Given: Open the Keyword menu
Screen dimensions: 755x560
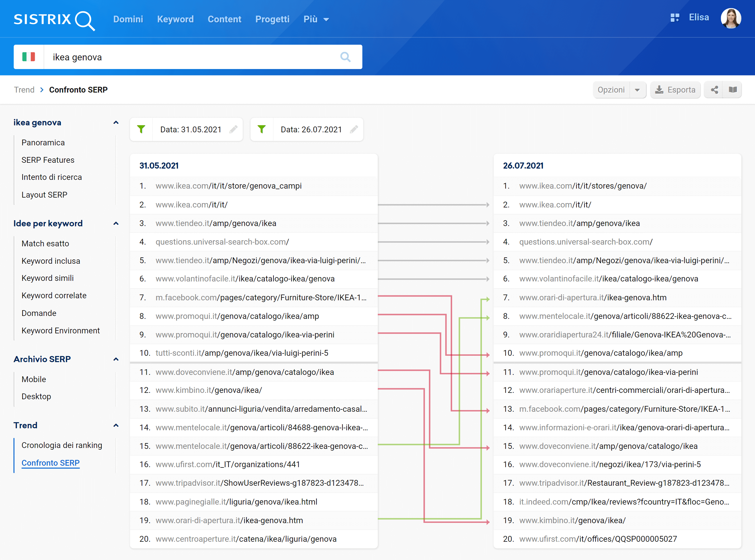Looking at the screenshot, I should click(x=175, y=19).
